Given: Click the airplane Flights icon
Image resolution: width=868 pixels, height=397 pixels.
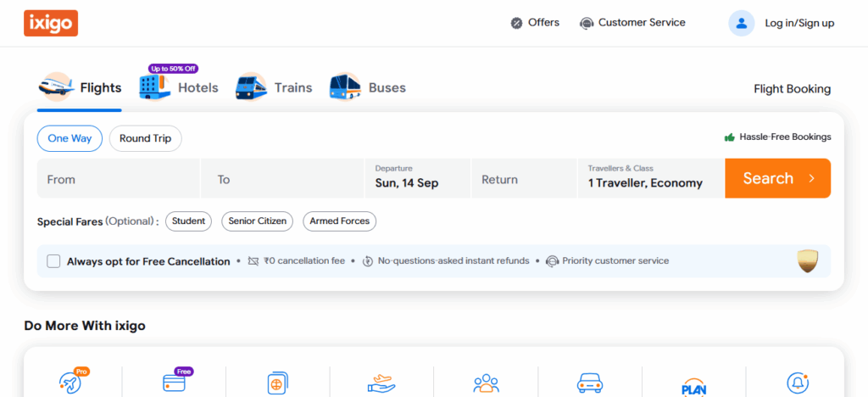Looking at the screenshot, I should tap(57, 87).
